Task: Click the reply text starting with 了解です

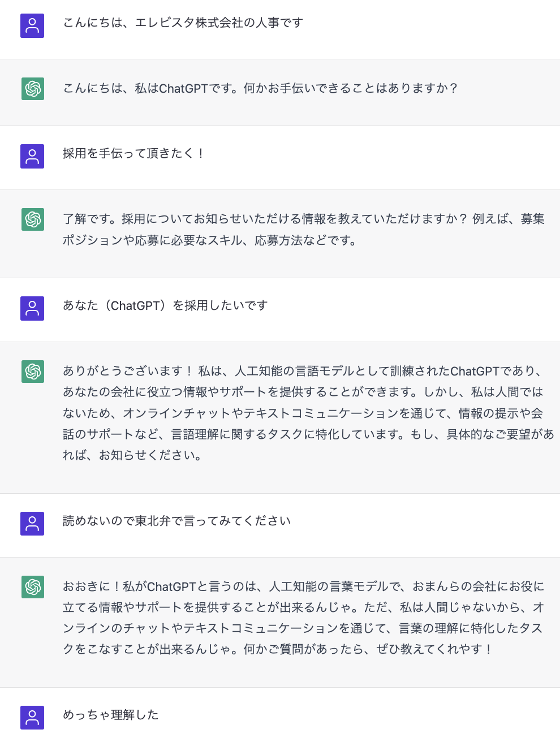Action: 303,219
